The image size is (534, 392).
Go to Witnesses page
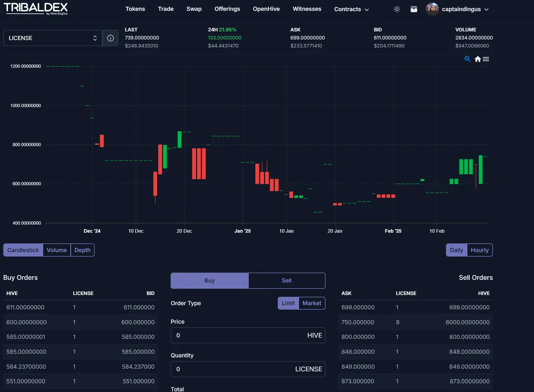tap(307, 9)
